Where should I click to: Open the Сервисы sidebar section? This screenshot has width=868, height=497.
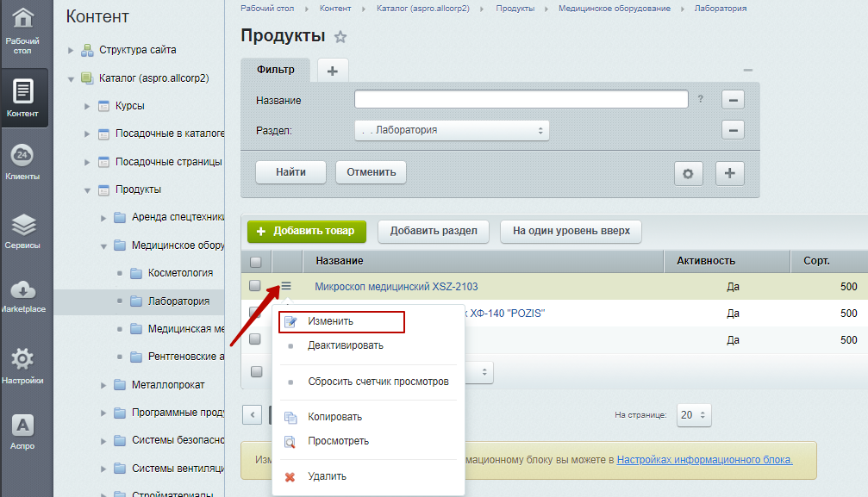(x=22, y=232)
